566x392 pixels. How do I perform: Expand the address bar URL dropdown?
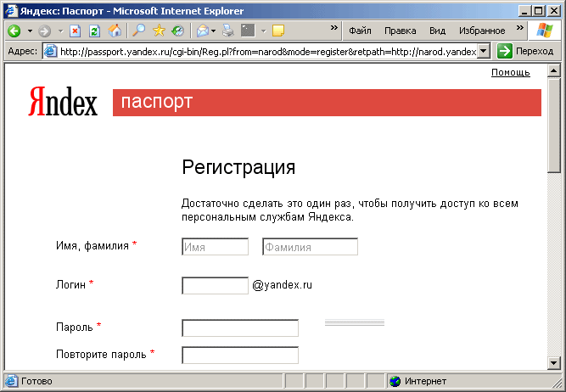point(484,51)
